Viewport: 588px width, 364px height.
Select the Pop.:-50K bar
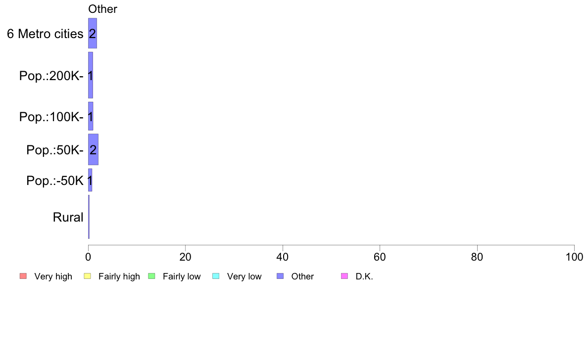[90, 180]
